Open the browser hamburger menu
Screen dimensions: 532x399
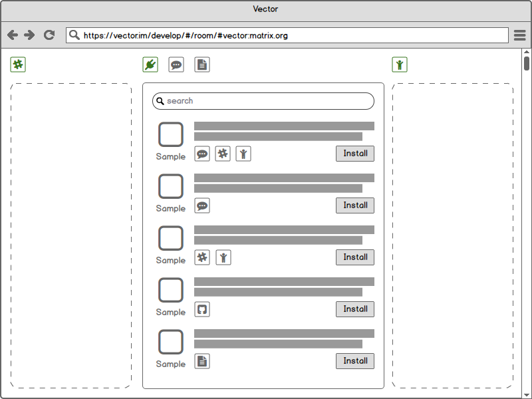click(x=520, y=35)
